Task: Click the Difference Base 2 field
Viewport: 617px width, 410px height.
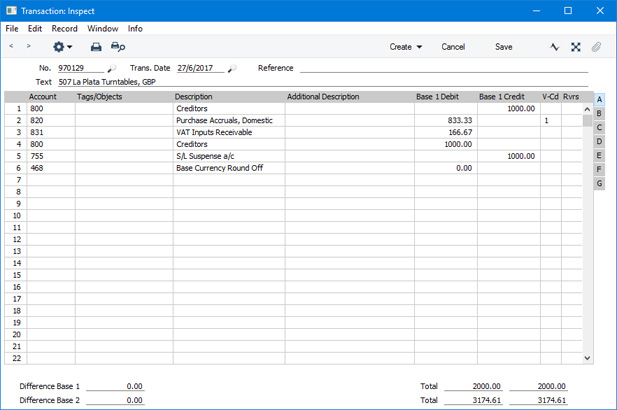Action: pos(115,400)
